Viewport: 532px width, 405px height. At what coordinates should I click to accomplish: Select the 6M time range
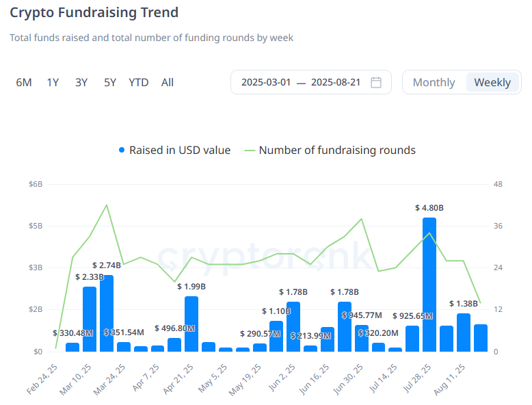24,82
